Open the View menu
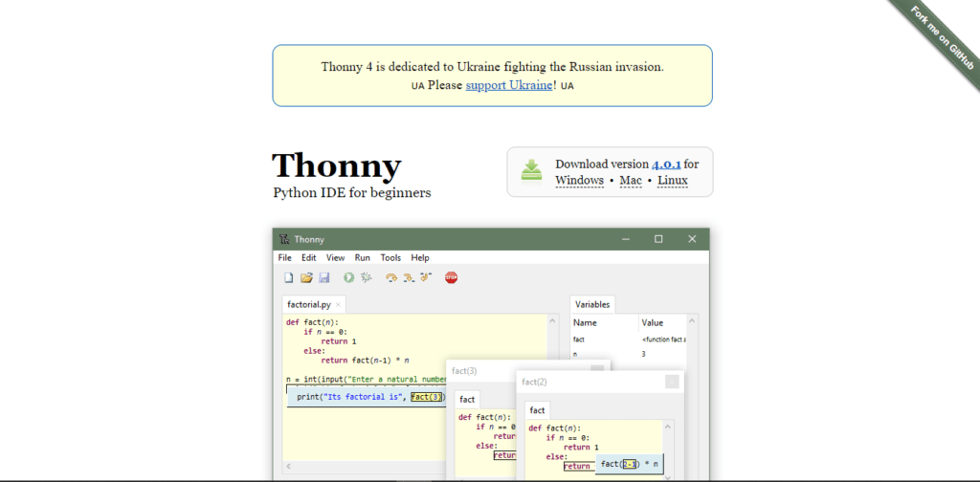The width and height of the screenshot is (980, 482). click(x=336, y=257)
